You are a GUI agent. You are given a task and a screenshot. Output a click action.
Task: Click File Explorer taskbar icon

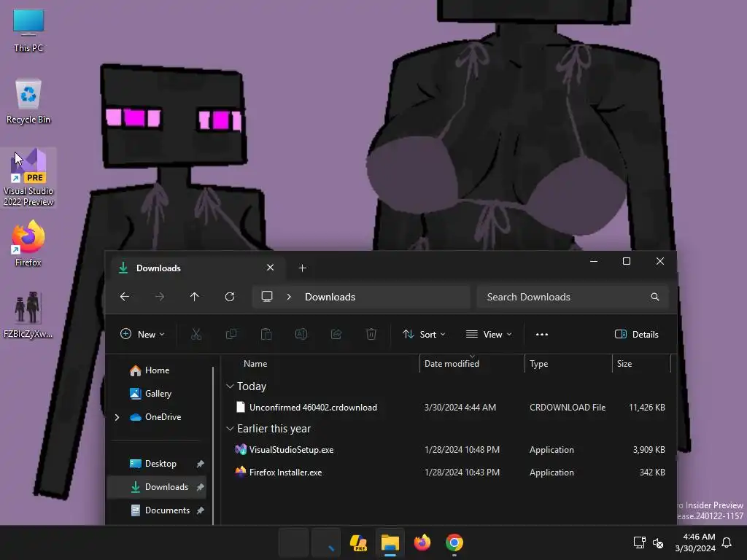pyautogui.click(x=390, y=542)
